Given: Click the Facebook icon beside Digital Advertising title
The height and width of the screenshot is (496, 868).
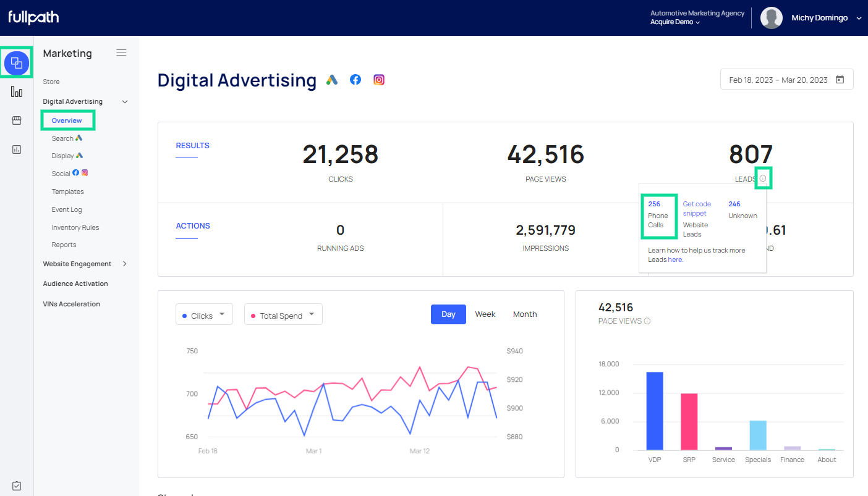Looking at the screenshot, I should (355, 80).
